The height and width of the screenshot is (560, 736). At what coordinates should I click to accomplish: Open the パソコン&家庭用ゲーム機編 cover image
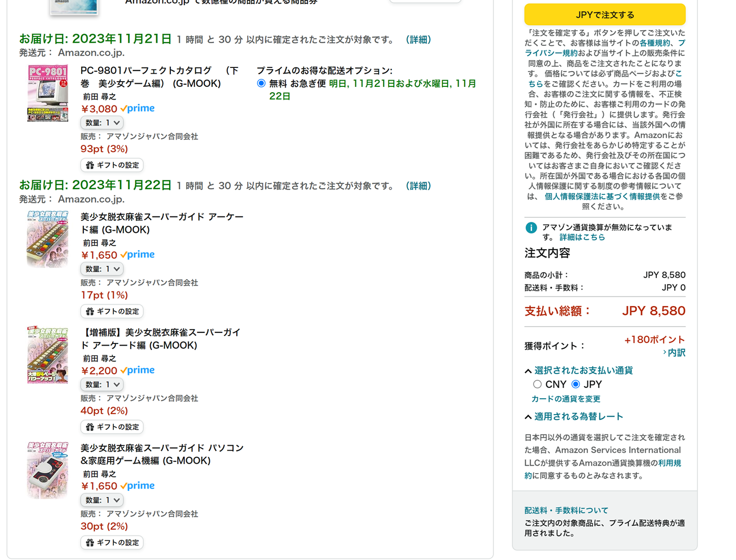[47, 470]
